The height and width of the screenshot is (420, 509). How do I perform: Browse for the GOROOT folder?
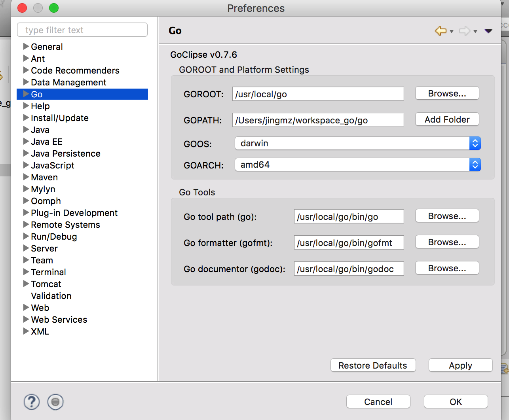[x=447, y=93]
